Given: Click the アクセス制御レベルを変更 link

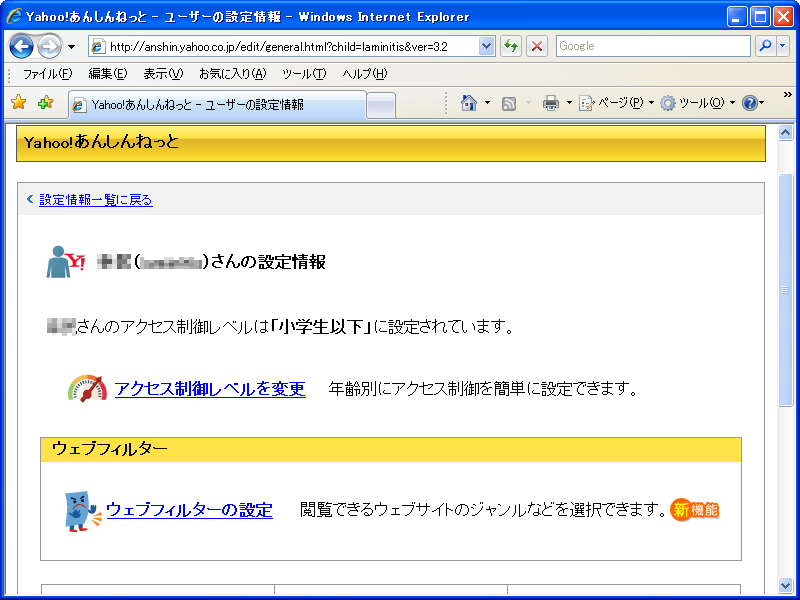Looking at the screenshot, I should pos(210,389).
